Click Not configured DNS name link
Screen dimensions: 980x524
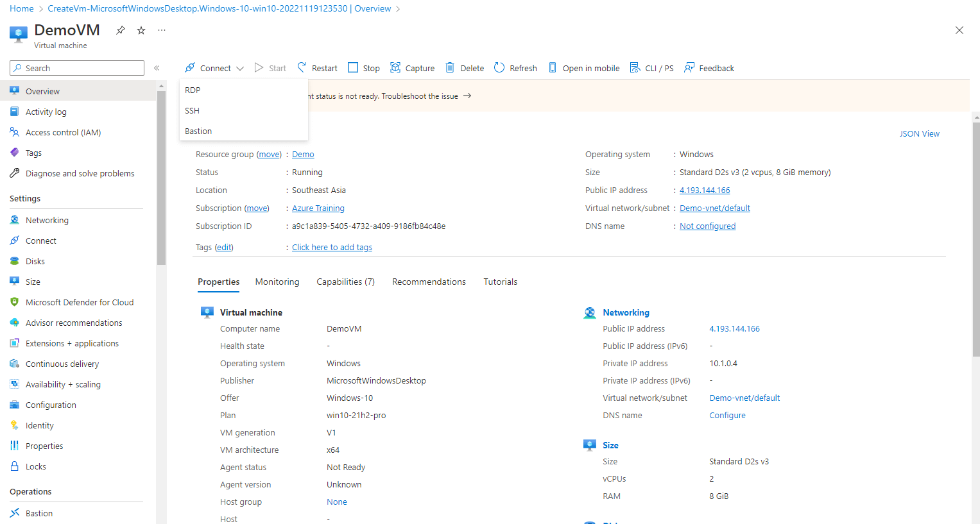point(708,226)
